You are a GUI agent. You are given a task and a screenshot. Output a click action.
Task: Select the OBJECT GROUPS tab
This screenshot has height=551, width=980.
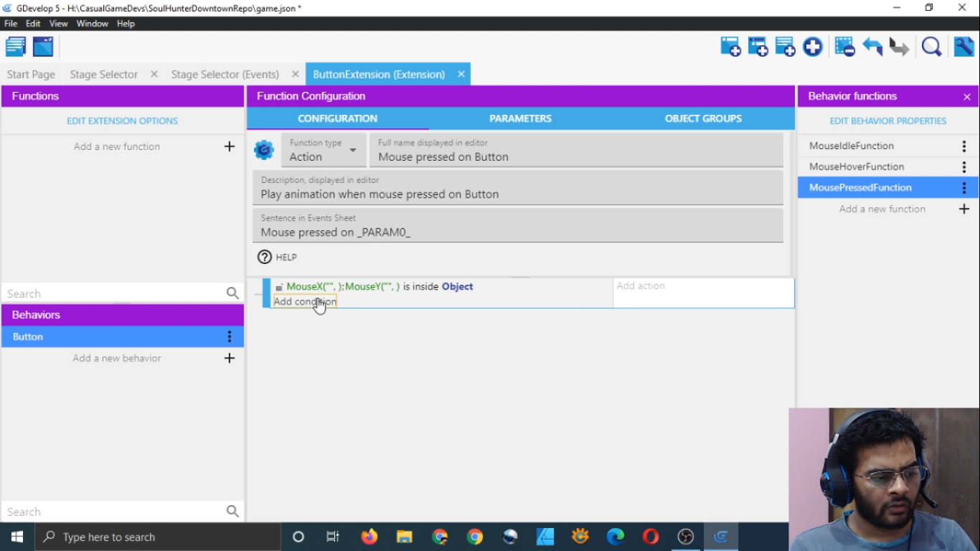pos(703,118)
